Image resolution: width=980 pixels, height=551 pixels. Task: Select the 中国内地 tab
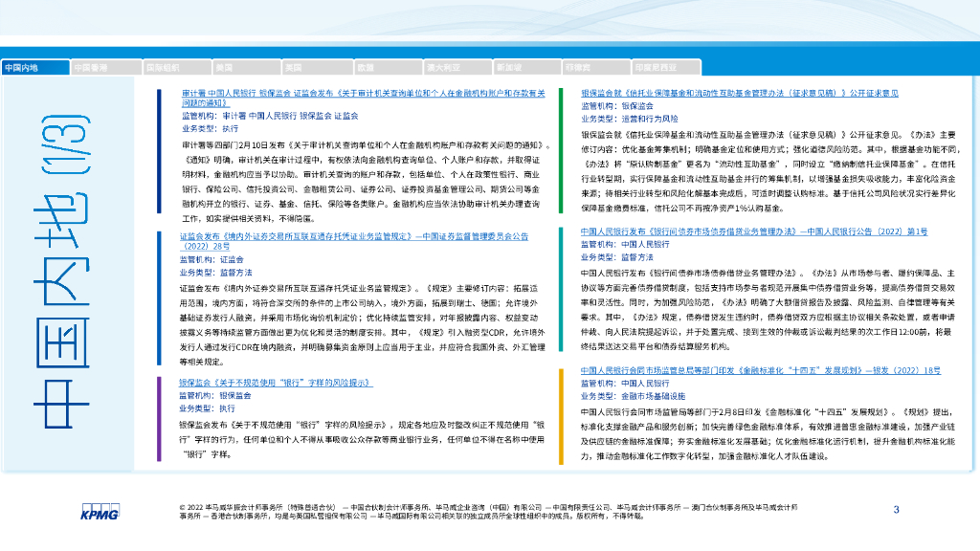pyautogui.click(x=35, y=68)
